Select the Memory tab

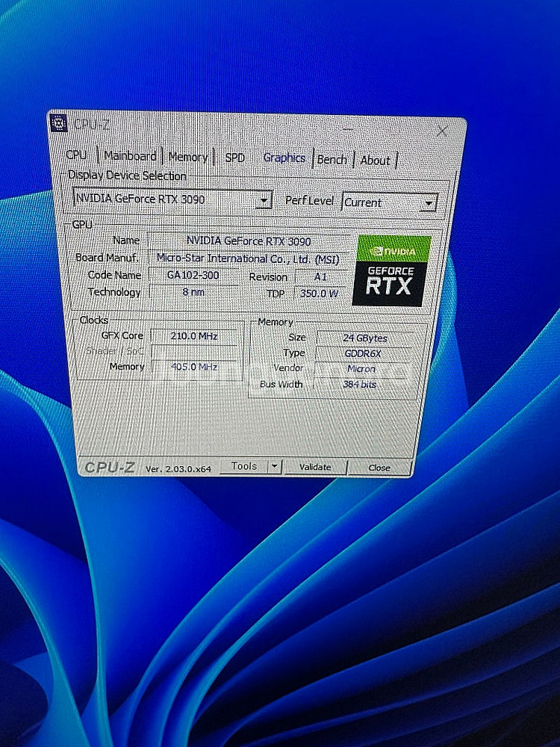pyautogui.click(x=187, y=157)
